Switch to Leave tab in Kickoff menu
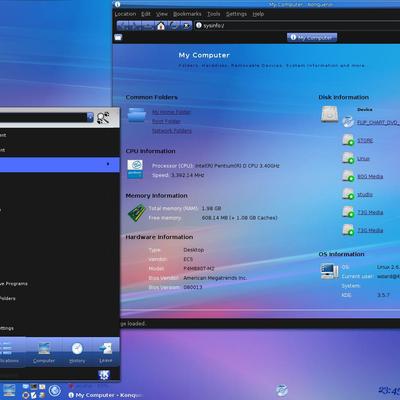400x400 pixels. [x=106, y=353]
